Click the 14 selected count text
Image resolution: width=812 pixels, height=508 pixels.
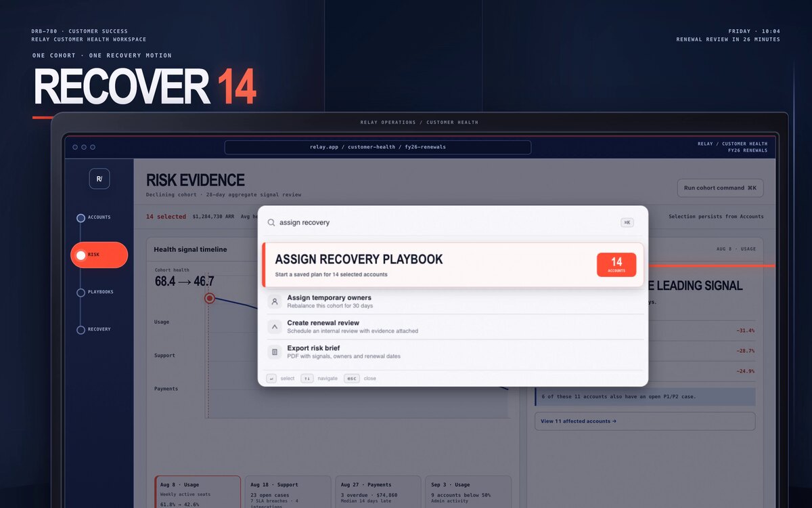pos(166,217)
